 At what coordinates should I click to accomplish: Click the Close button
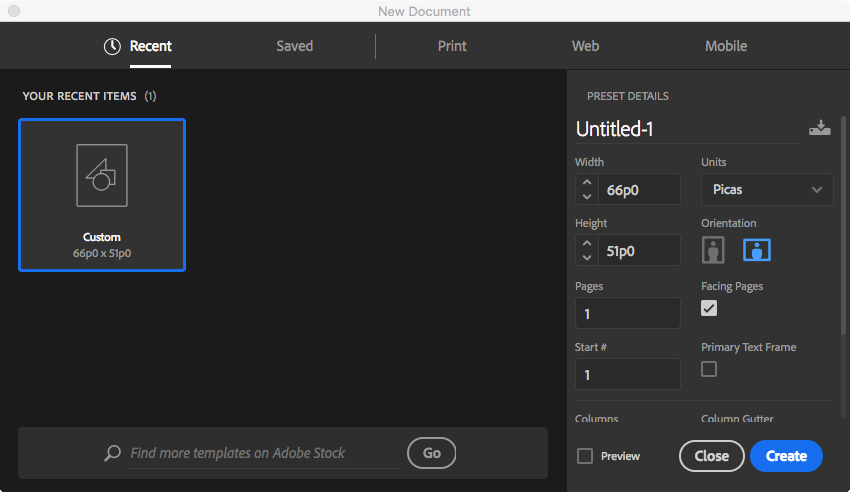(x=711, y=456)
